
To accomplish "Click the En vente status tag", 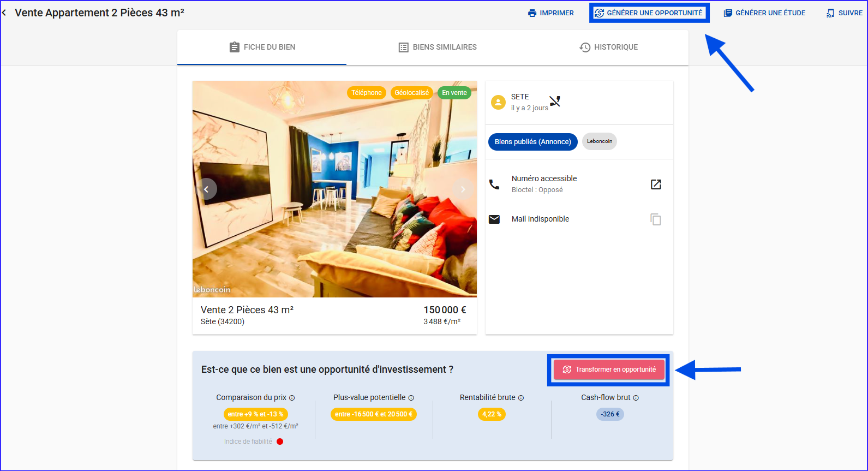I will pyautogui.click(x=454, y=93).
